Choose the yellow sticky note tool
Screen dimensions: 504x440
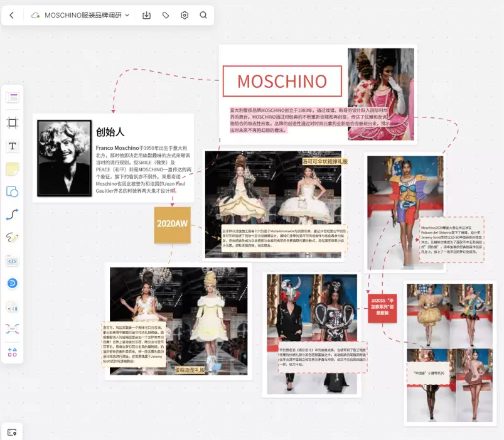click(x=13, y=169)
